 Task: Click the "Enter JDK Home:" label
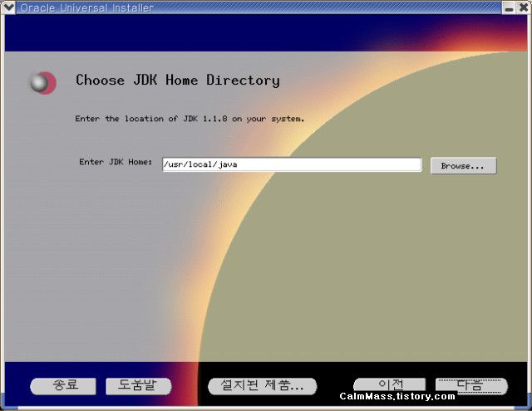[x=116, y=162]
